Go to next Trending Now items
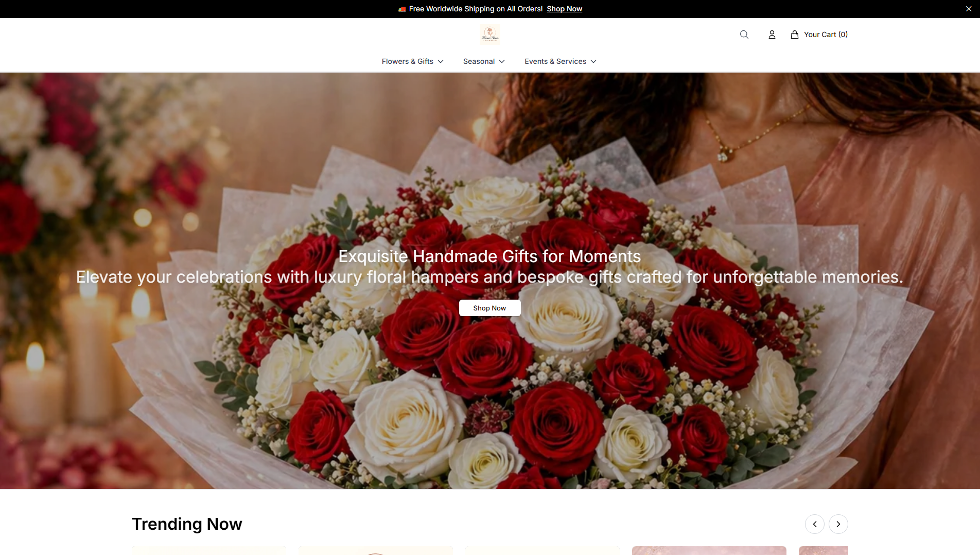The width and height of the screenshot is (980, 555). coord(838,524)
